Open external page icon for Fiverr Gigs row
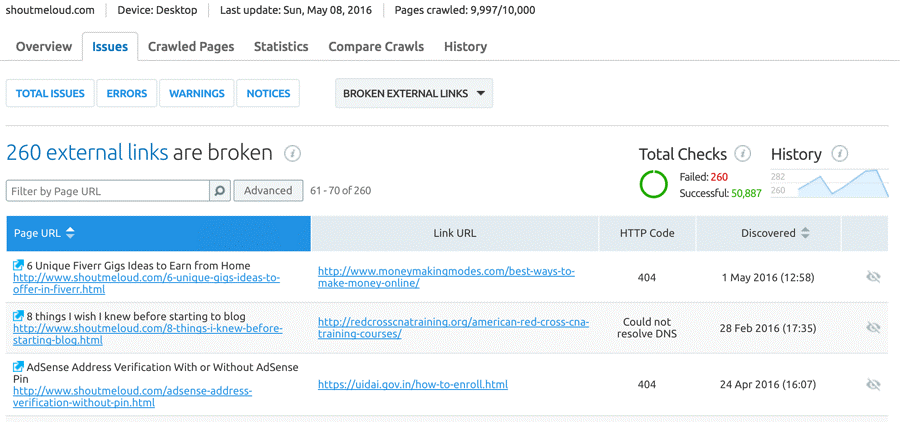Image resolution: width=900 pixels, height=422 pixels. coord(18,265)
